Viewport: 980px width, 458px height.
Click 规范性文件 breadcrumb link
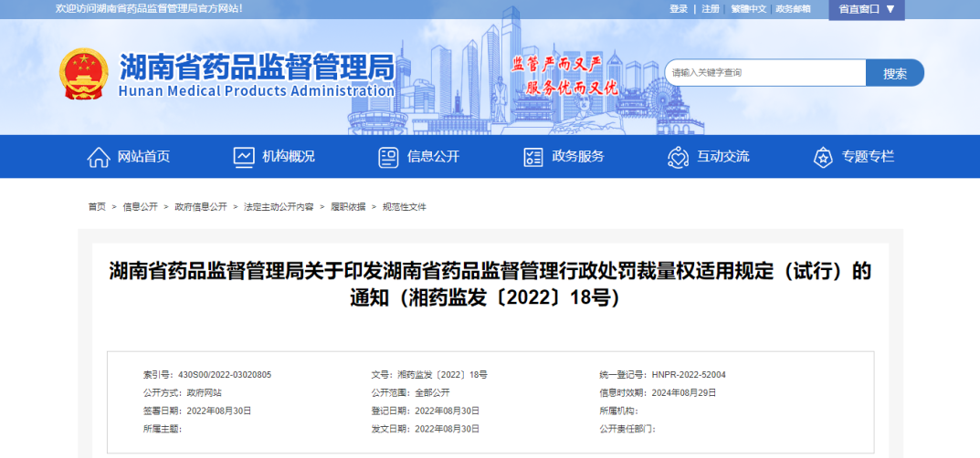coord(404,207)
